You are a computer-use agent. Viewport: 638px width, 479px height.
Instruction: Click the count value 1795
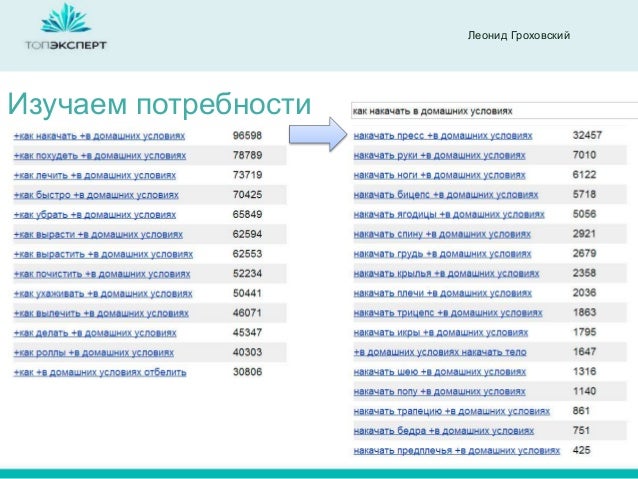[x=584, y=332]
